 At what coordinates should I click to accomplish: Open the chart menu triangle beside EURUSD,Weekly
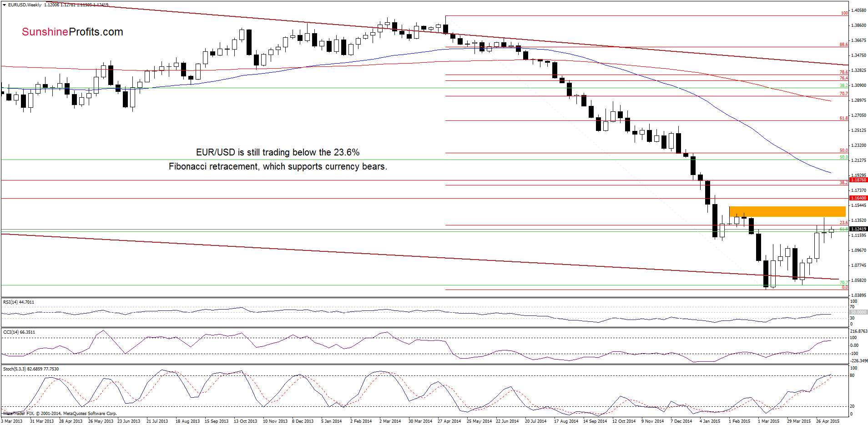[x=5, y=5]
